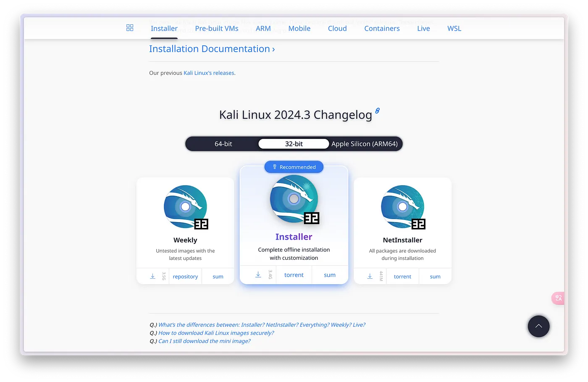
Task: Select the Containers tab
Action: pos(382,29)
